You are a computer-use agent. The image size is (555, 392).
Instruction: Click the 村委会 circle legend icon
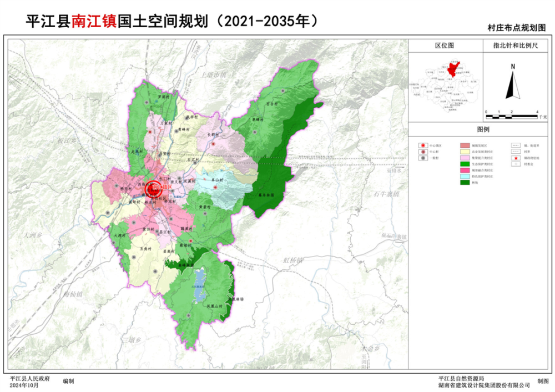point(517,164)
